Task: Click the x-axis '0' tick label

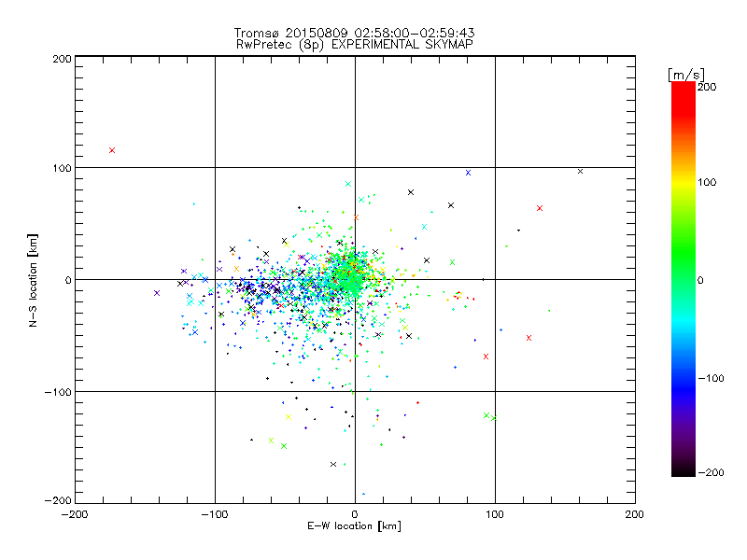Action: point(355,514)
